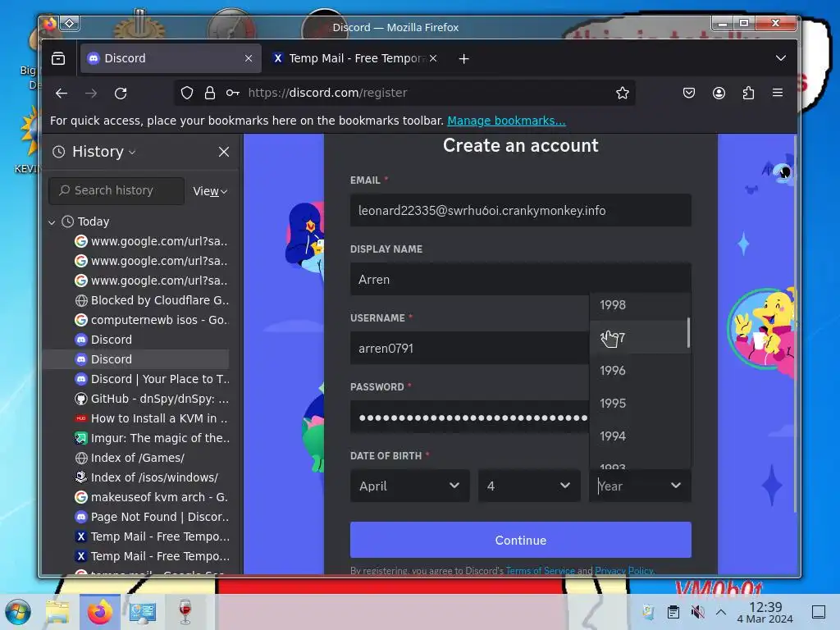Open the April month dropdown

click(x=410, y=486)
